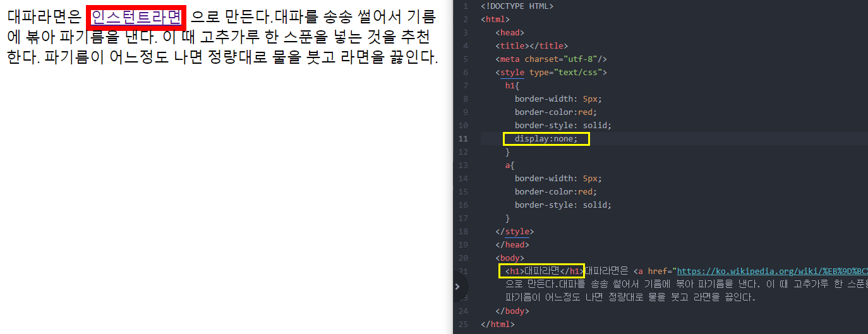Click gutter line number 11
The width and height of the screenshot is (868, 334).
point(464,139)
